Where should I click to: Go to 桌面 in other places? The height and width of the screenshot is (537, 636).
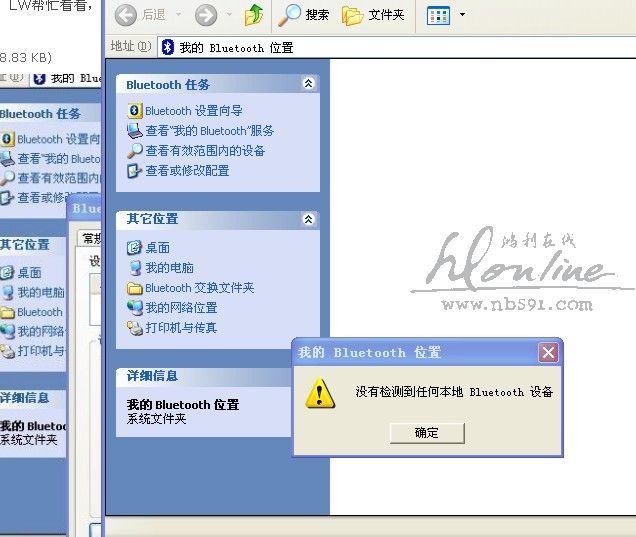point(157,248)
